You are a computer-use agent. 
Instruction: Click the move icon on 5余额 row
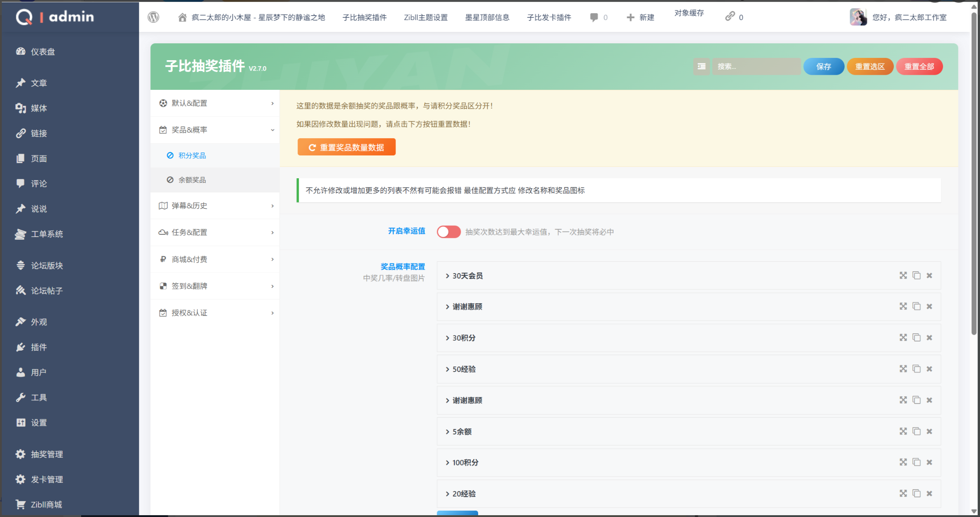point(903,431)
